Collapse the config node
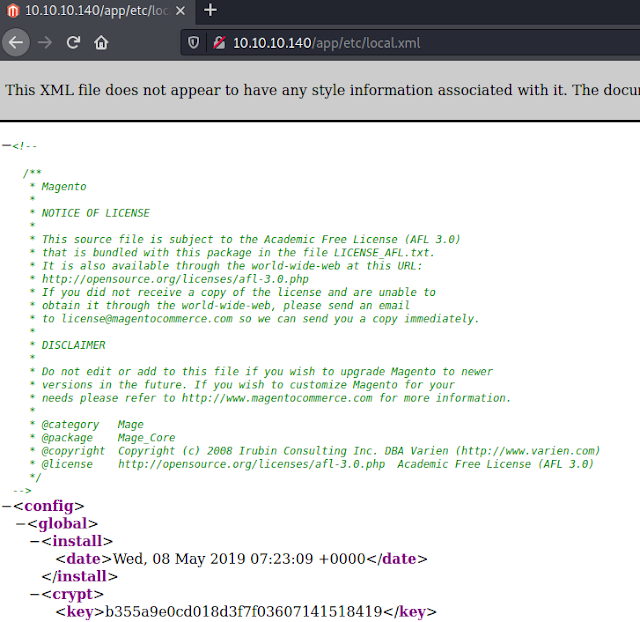 7,506
